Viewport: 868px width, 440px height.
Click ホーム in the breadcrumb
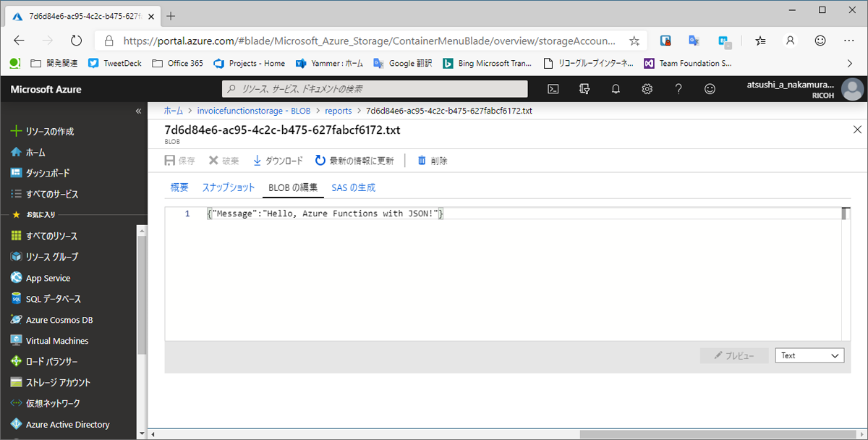[173, 111]
